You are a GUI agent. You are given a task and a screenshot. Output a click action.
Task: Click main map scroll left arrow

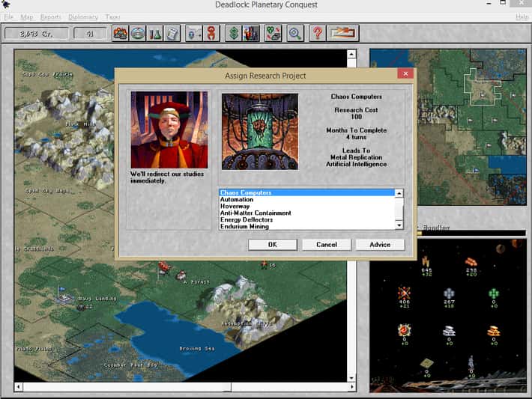18,386
